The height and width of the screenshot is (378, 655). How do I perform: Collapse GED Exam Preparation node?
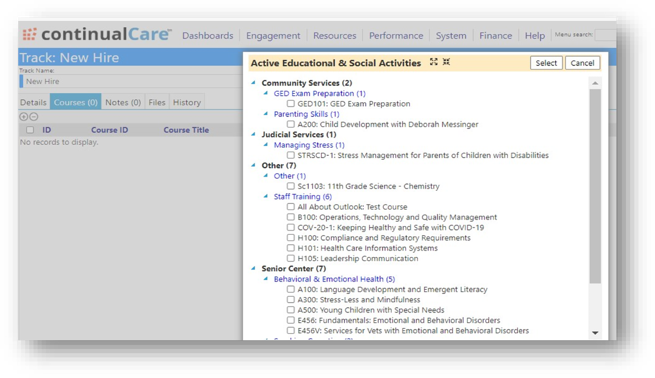point(265,93)
